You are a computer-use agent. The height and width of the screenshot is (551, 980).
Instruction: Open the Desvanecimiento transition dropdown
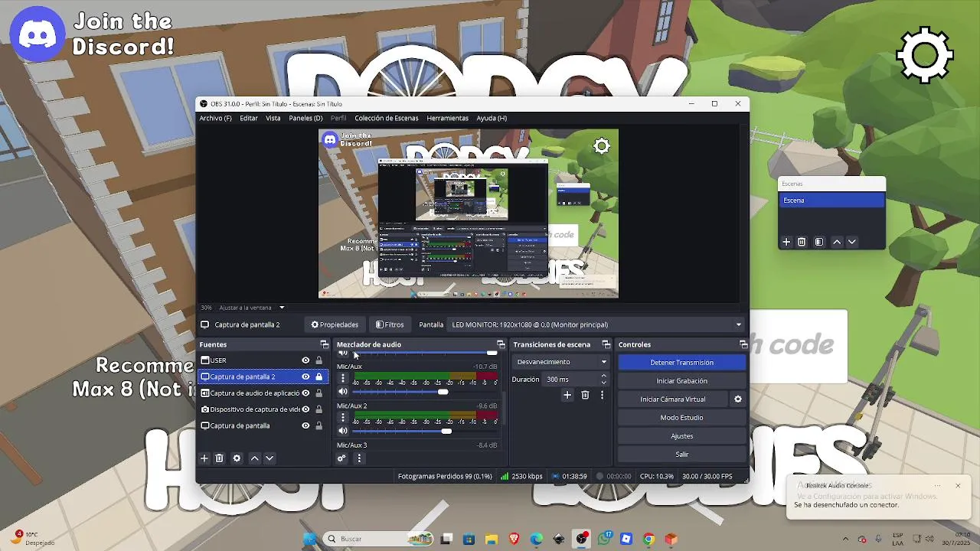pyautogui.click(x=561, y=362)
